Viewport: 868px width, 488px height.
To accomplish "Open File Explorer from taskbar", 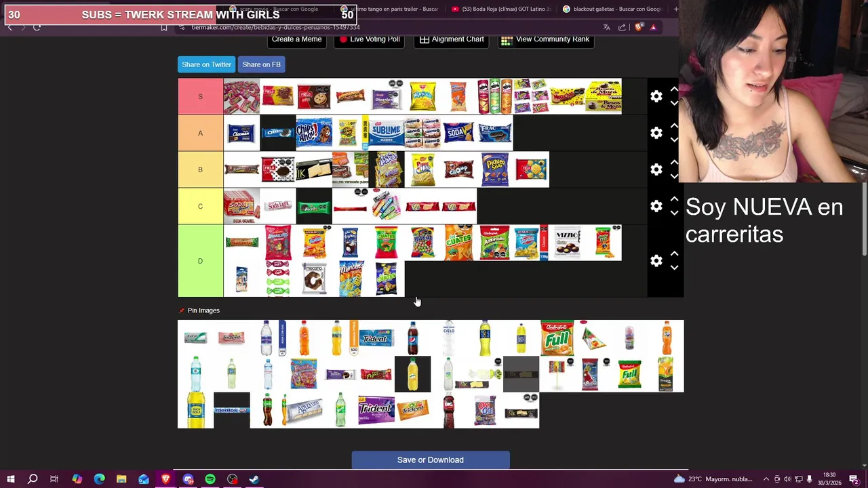I will tap(121, 479).
